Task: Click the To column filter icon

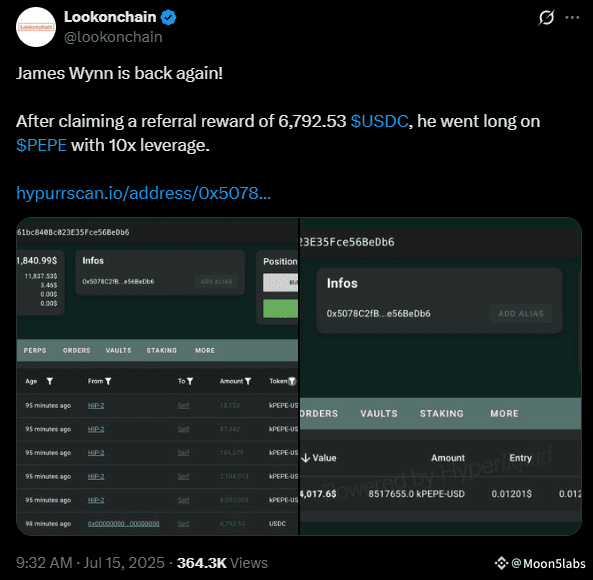Action: tap(190, 381)
